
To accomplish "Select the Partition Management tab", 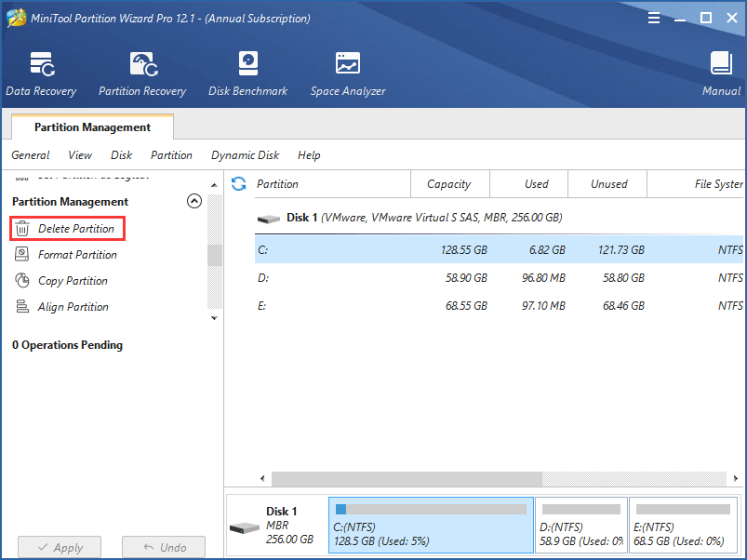I will 92,127.
